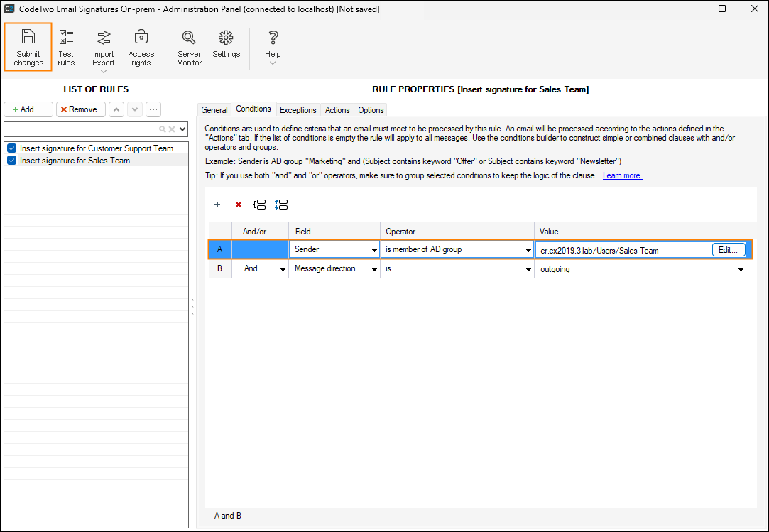Uncheck the Customer Support Team rule checkbox
769x532 pixels.
[x=11, y=148]
